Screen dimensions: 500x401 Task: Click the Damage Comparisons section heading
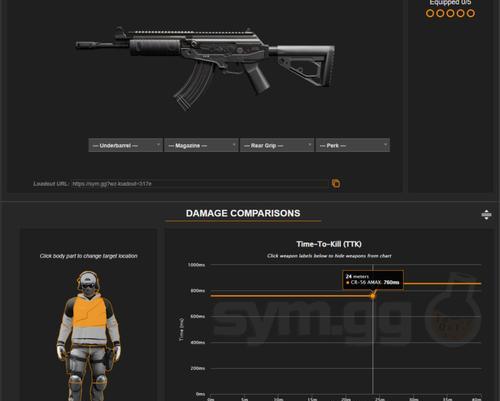click(x=243, y=213)
